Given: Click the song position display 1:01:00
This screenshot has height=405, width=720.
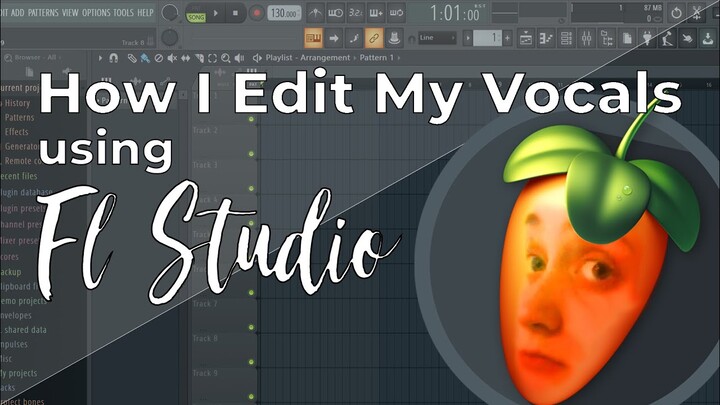Looking at the screenshot, I should (455, 13).
